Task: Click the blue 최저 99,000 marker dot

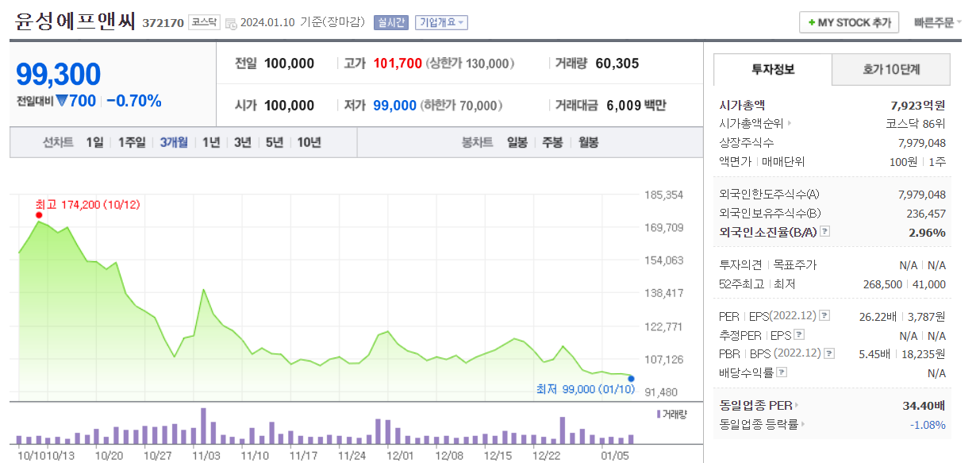Action: click(631, 378)
